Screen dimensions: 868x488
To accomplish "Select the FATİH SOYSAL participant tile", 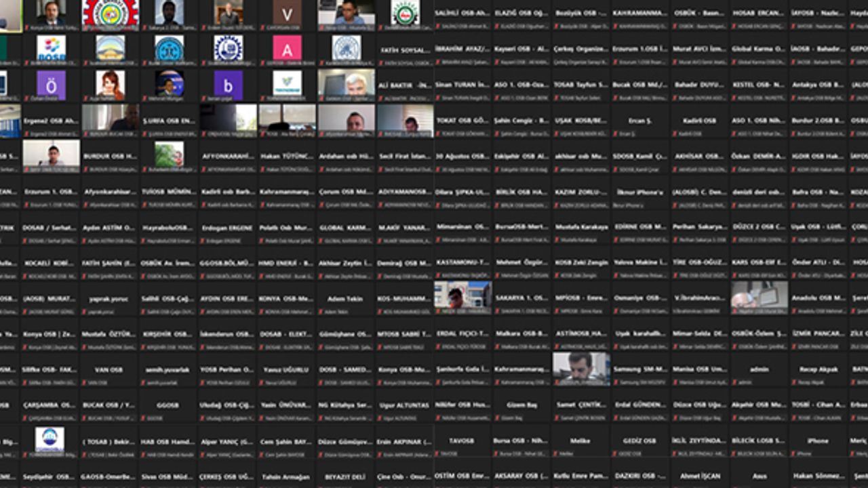I will click(x=405, y=50).
